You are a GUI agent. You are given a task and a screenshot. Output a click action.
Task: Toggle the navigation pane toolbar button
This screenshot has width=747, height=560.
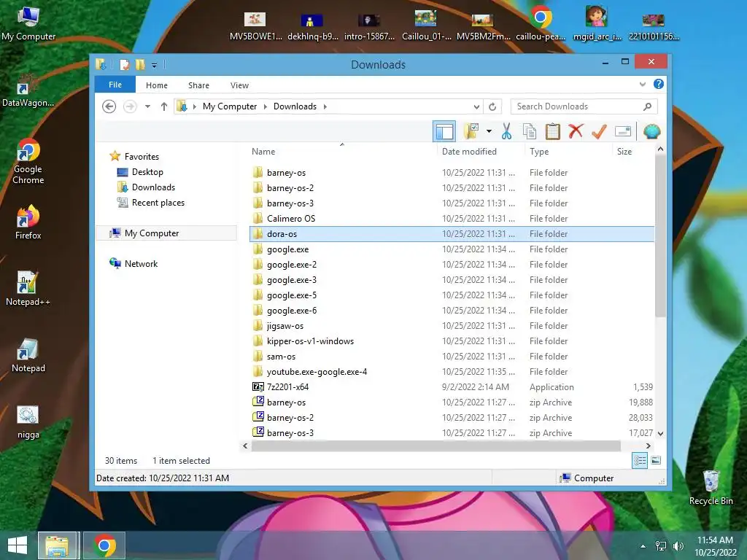[444, 131]
